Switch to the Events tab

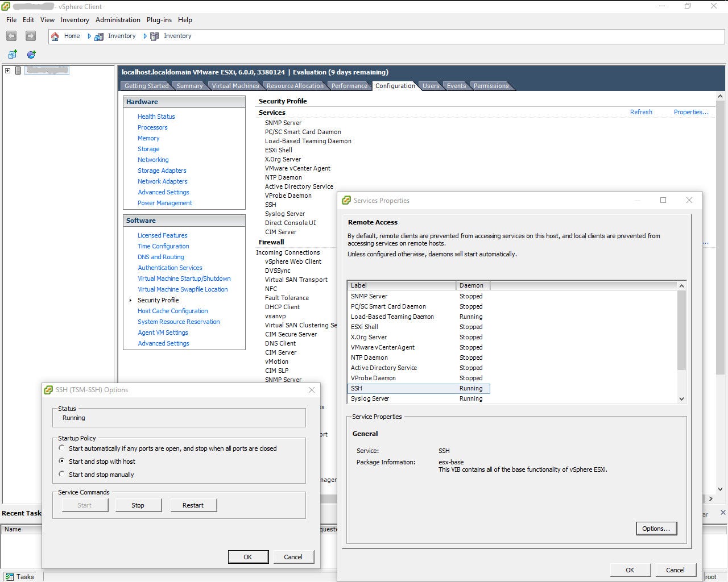tap(456, 86)
